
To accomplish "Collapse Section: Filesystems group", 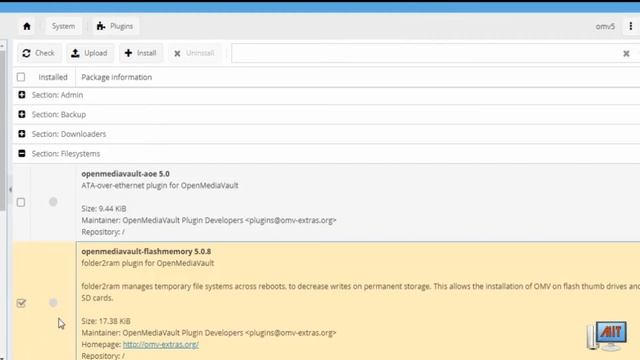I will (x=22, y=153).
